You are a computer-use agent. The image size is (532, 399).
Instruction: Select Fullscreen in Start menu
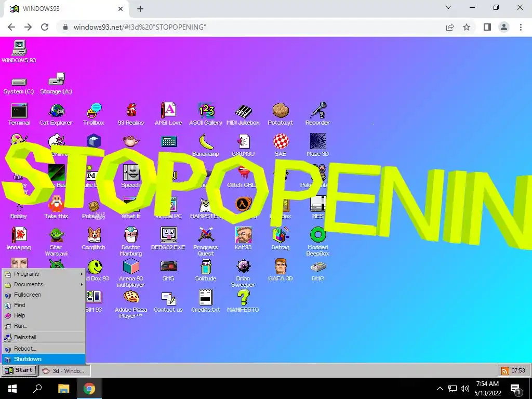pyautogui.click(x=44, y=295)
